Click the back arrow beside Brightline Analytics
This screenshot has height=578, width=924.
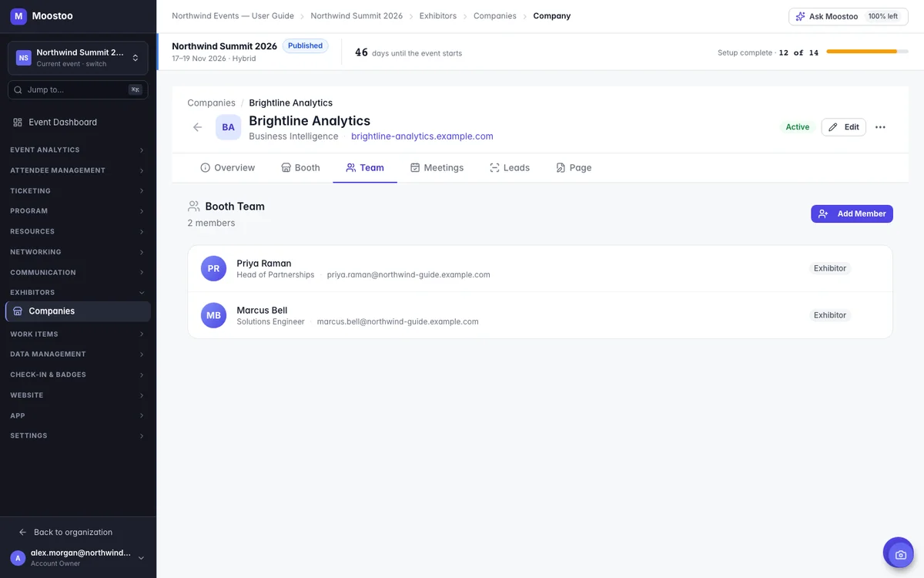pyautogui.click(x=198, y=127)
